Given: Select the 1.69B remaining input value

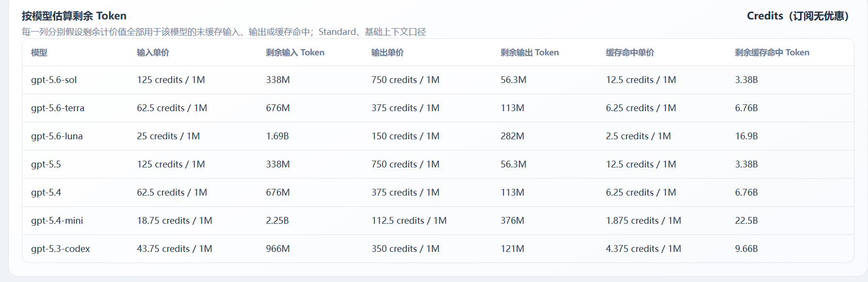Looking at the screenshot, I should point(277,136).
